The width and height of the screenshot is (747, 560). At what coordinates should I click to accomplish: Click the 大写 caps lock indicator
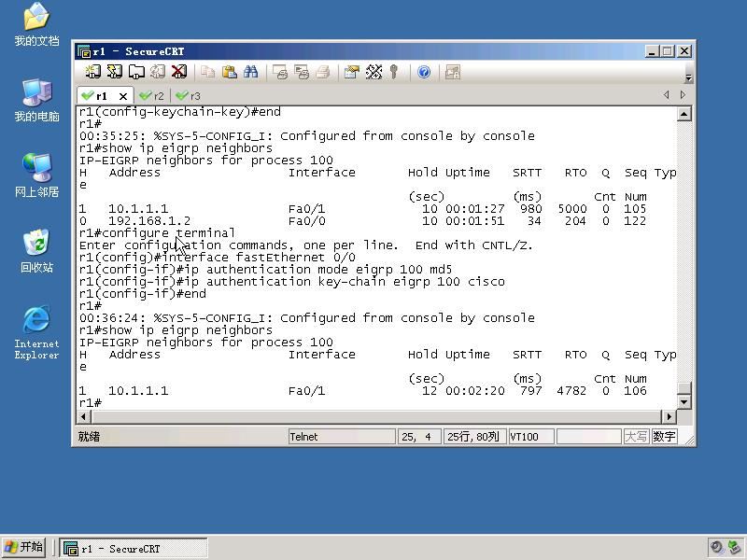pyautogui.click(x=636, y=437)
